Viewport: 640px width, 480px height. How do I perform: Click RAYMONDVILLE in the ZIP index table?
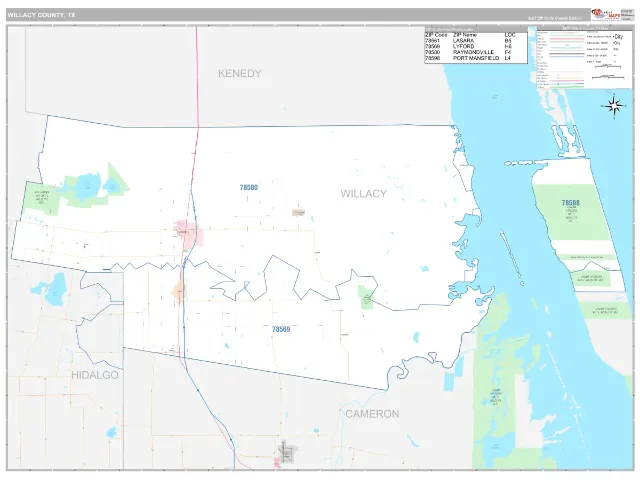[473, 52]
